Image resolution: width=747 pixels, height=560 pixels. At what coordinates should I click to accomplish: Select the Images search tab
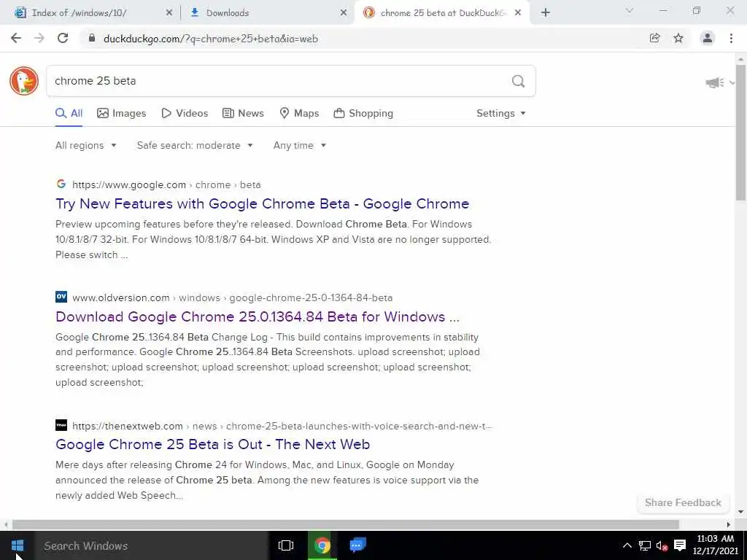tap(122, 113)
